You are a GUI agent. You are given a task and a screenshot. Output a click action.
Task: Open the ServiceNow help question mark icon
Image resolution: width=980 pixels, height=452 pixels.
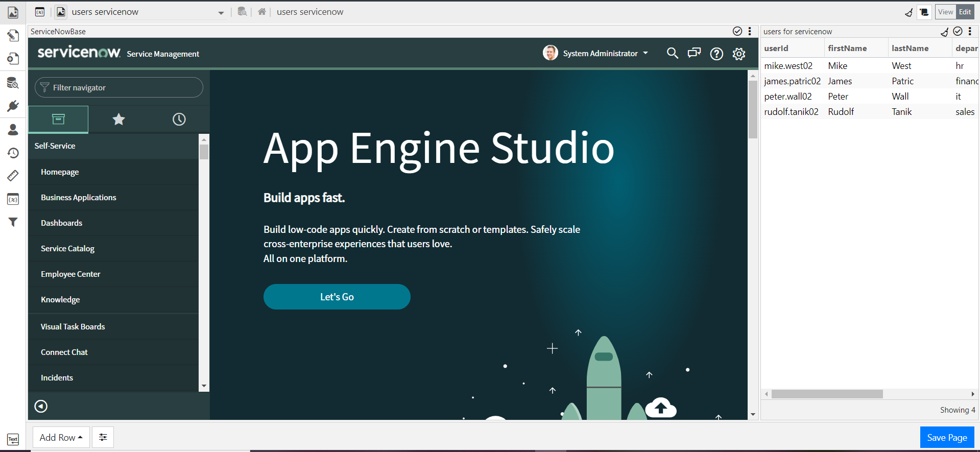click(716, 54)
